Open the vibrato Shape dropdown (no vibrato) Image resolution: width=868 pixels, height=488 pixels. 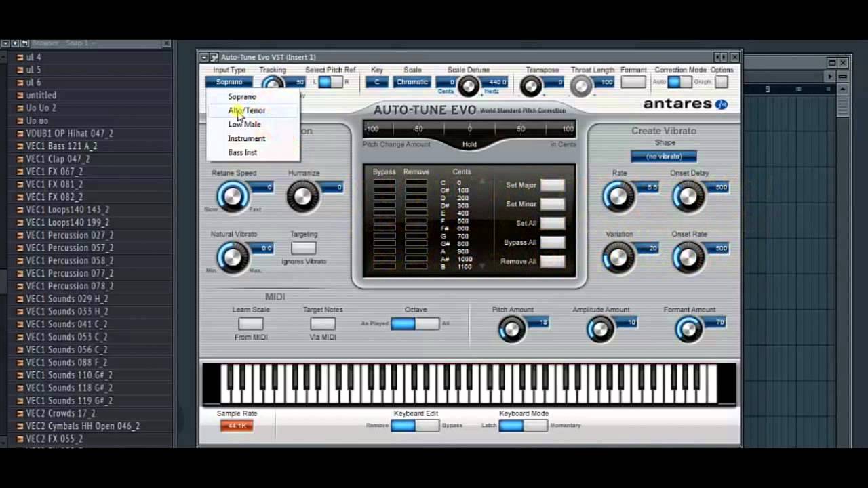tap(664, 157)
